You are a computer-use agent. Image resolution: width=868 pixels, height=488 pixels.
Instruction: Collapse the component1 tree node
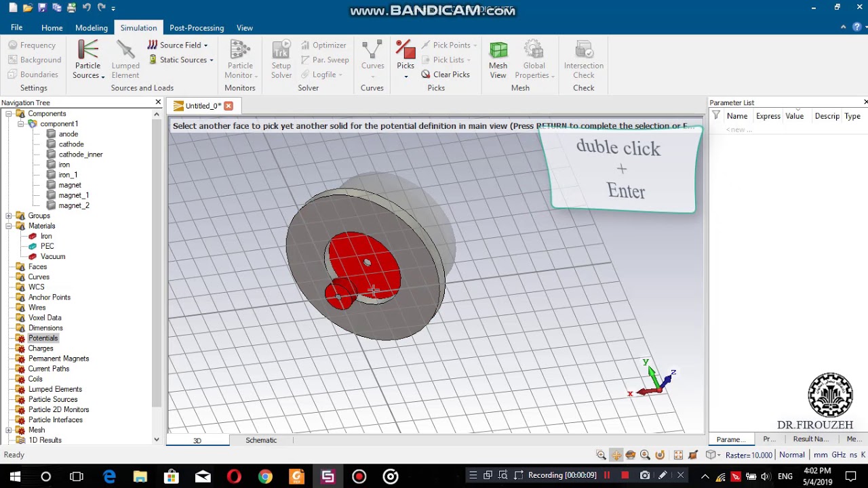point(20,124)
